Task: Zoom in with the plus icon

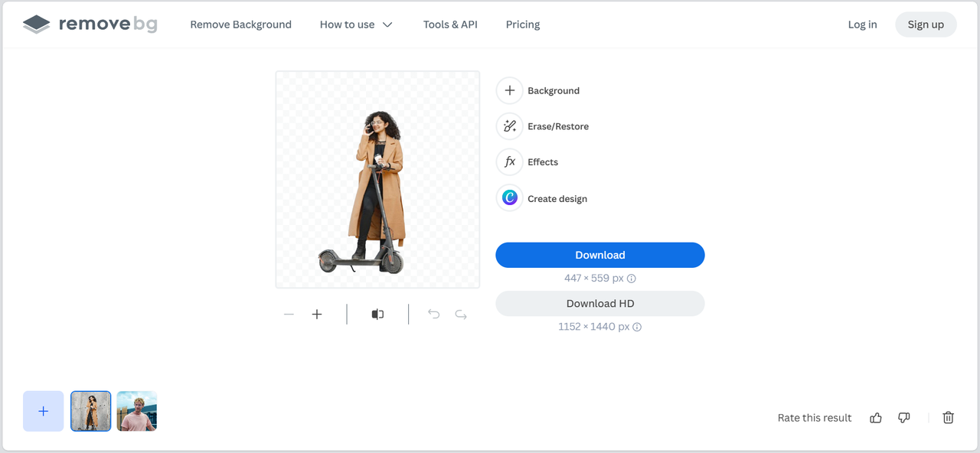Action: (x=317, y=314)
